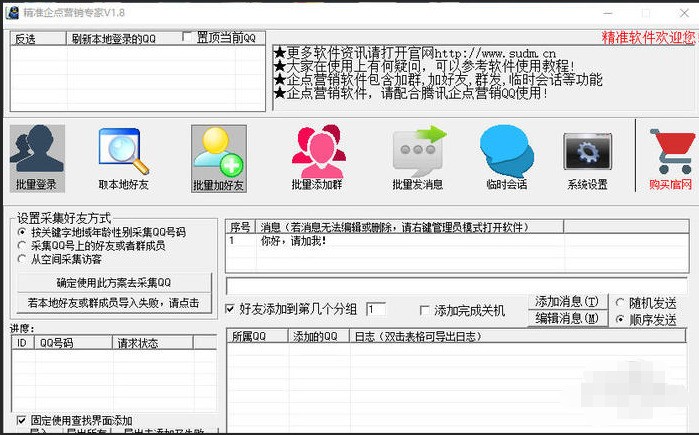This screenshot has width=699, height=435.
Task: Select 从空间采集访客 radio option
Action: pos(22,259)
